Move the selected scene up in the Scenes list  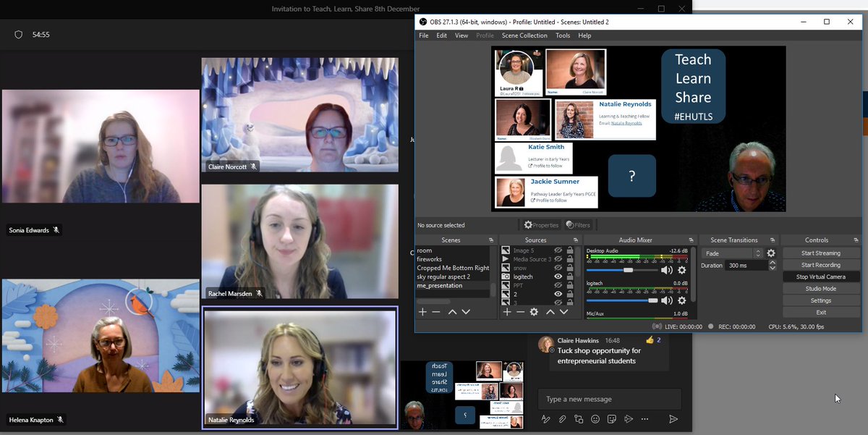452,312
